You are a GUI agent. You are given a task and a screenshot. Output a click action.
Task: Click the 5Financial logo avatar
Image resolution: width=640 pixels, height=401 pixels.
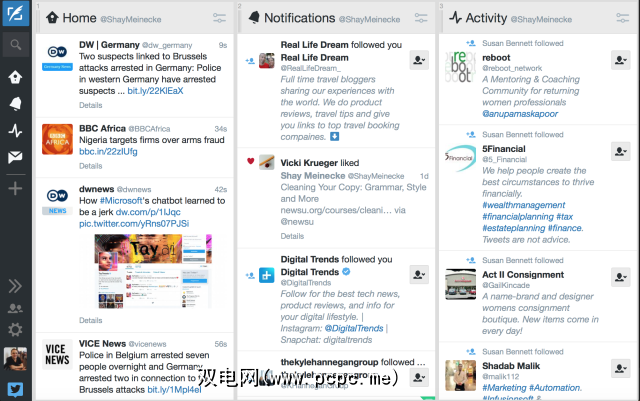click(x=460, y=158)
